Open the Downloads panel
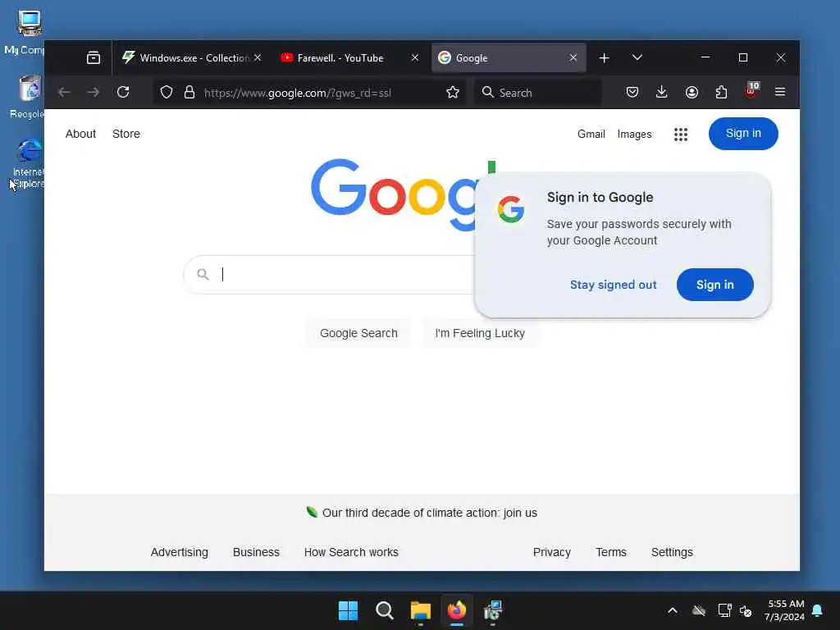 click(662, 92)
